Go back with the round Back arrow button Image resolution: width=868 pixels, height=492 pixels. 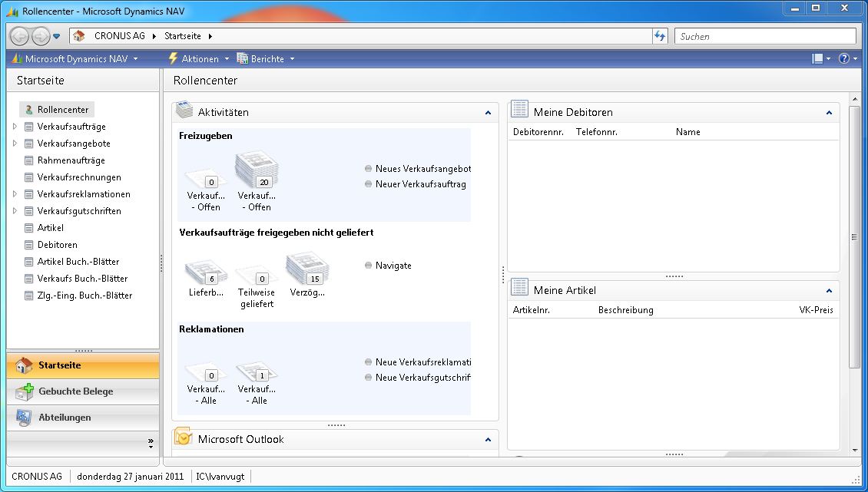click(19, 37)
